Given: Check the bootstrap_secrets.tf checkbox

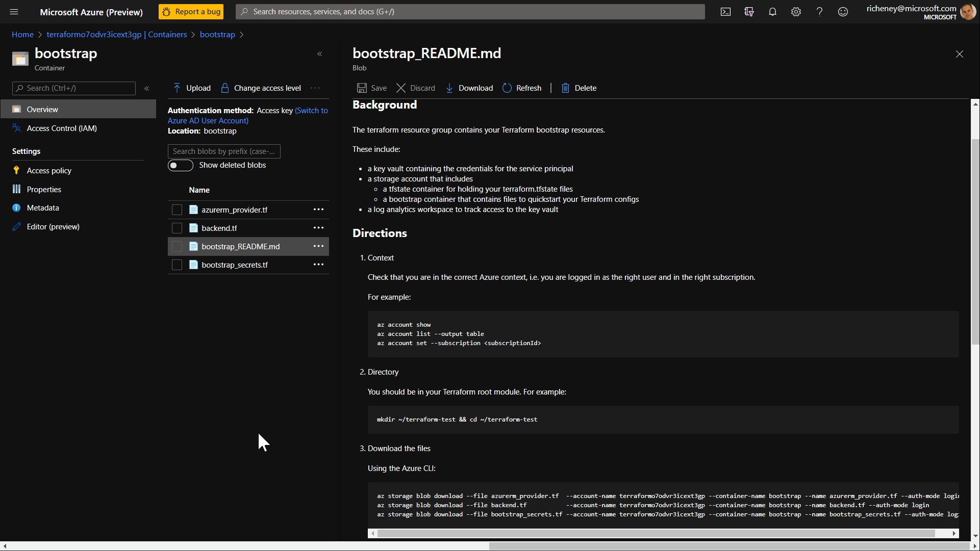Looking at the screenshot, I should (177, 265).
